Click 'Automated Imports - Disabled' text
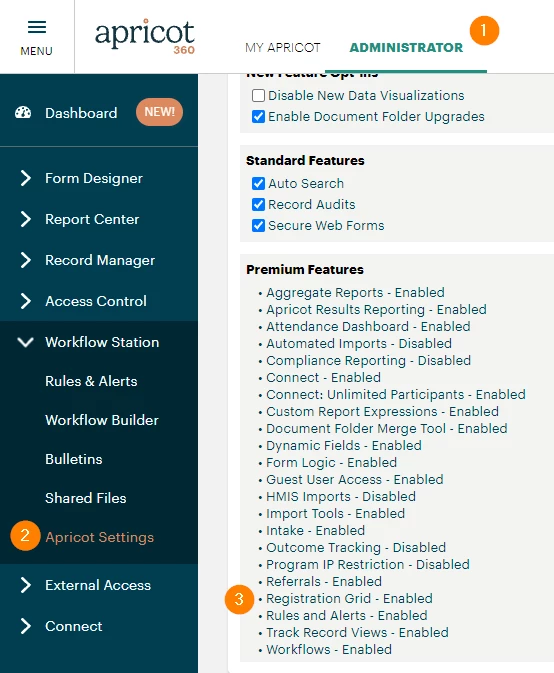 [359, 343]
